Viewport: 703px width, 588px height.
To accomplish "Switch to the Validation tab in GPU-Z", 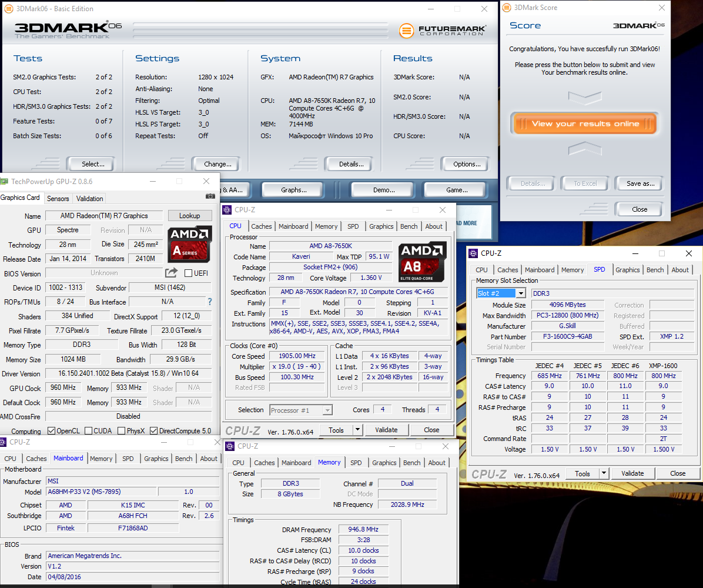I will pos(90,199).
